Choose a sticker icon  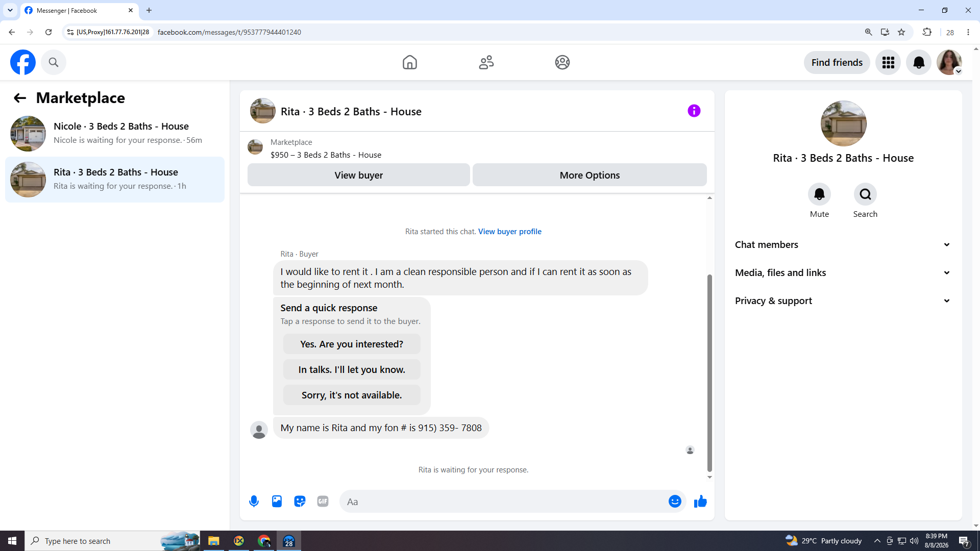[300, 502]
